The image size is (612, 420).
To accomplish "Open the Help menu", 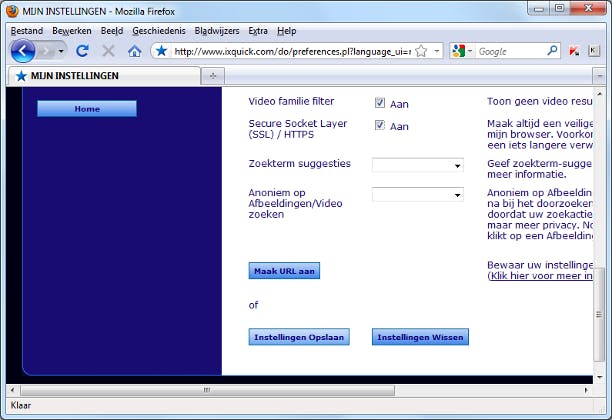I will tap(287, 31).
